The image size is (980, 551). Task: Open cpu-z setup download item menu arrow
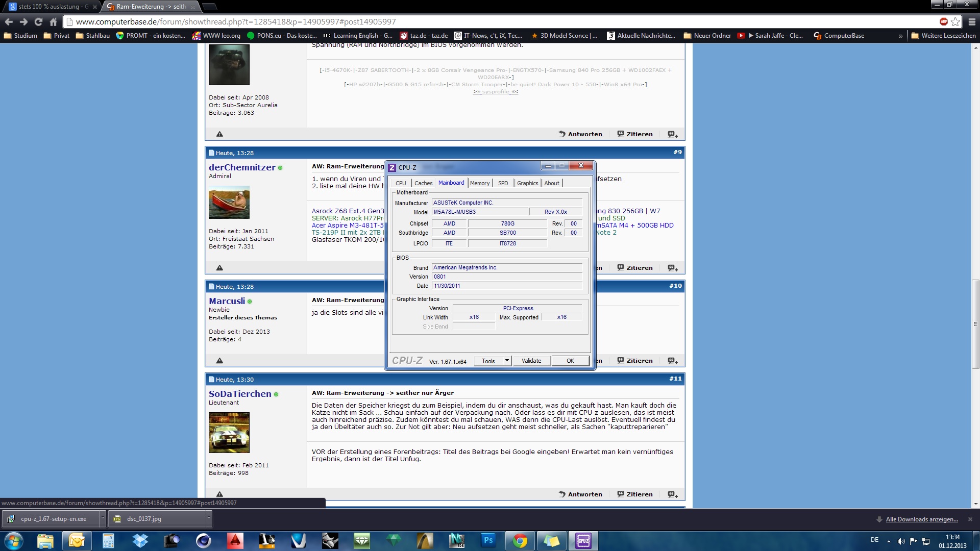pos(103,519)
